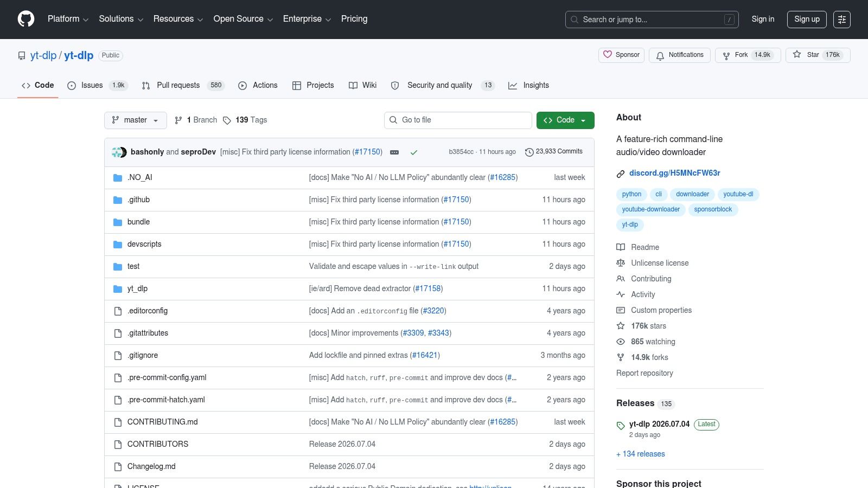
Task: Switch to the Security and quality tab
Action: click(442, 86)
